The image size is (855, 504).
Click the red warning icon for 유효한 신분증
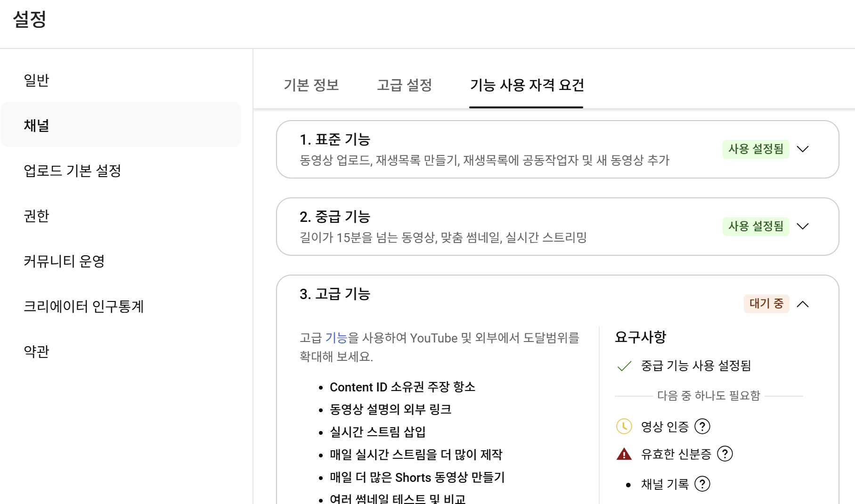624,454
